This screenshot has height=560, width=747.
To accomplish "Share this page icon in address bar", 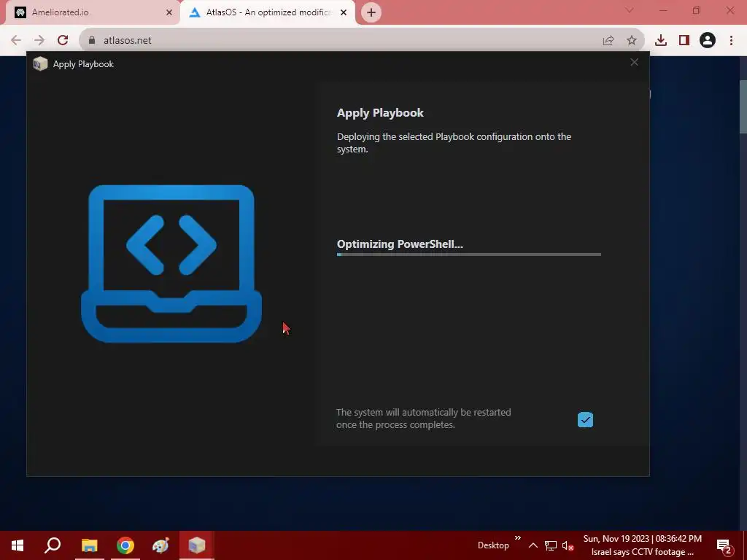I will pyautogui.click(x=608, y=41).
